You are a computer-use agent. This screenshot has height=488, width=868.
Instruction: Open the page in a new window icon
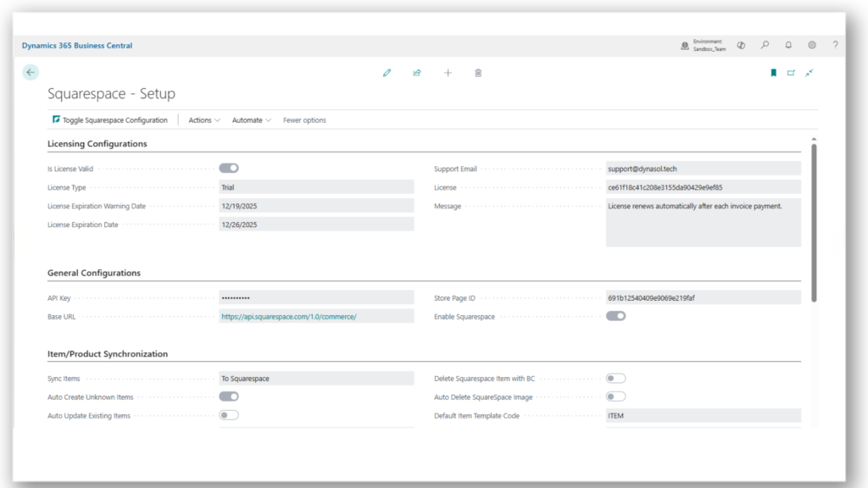pos(791,73)
